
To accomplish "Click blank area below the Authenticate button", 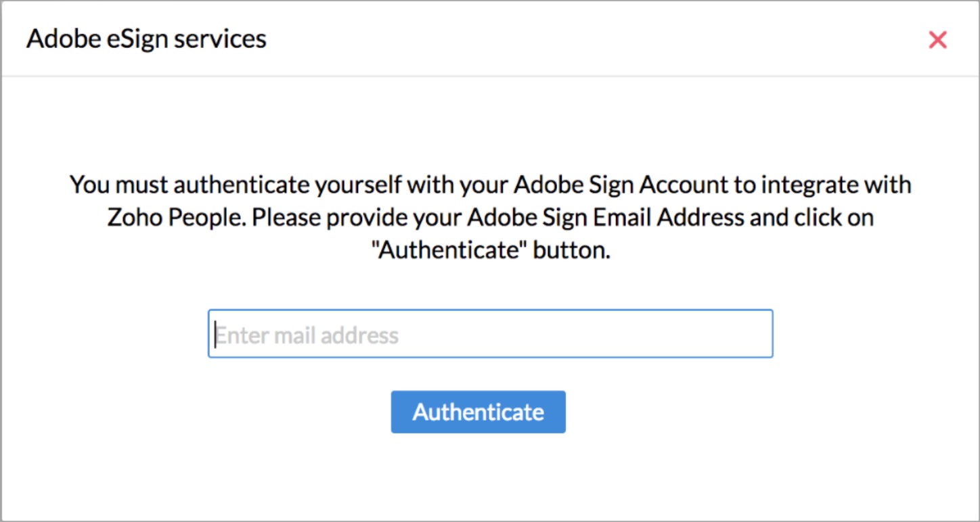I will coord(478,477).
